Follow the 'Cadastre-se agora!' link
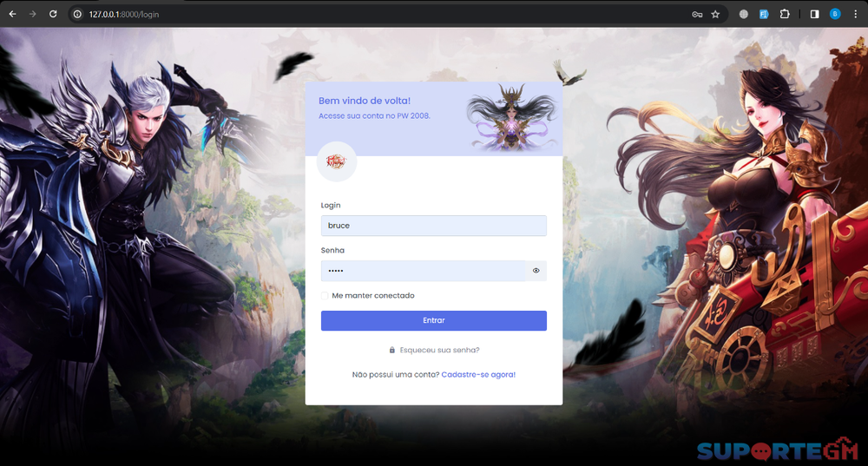Viewport: 868px width, 466px height. pos(478,374)
